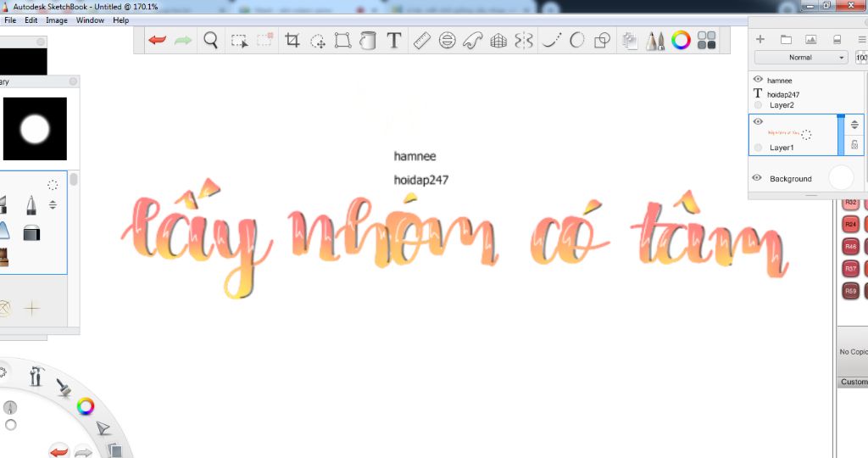Open the Background color circle
The image size is (868, 458).
pyautogui.click(x=841, y=178)
